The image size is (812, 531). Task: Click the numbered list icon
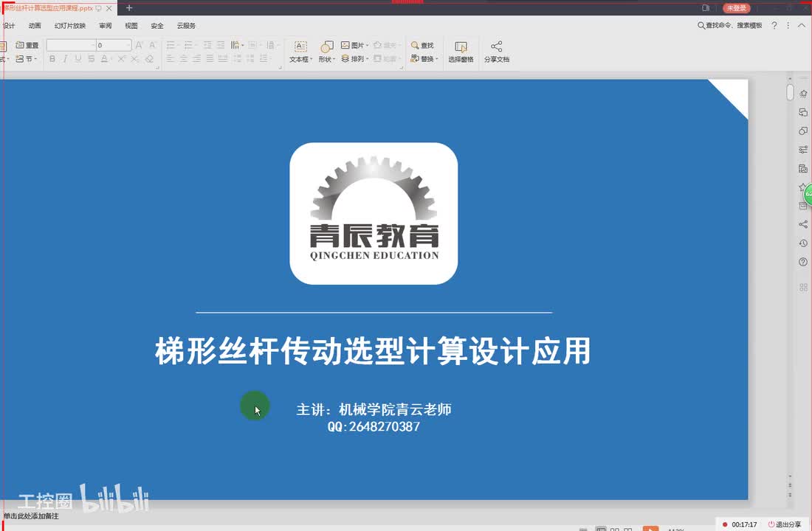click(189, 45)
